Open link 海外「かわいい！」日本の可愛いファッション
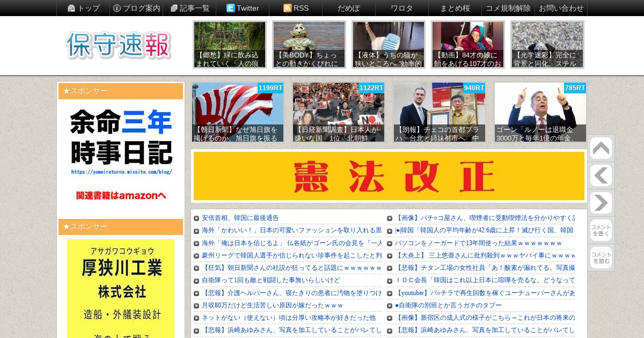 (291, 231)
